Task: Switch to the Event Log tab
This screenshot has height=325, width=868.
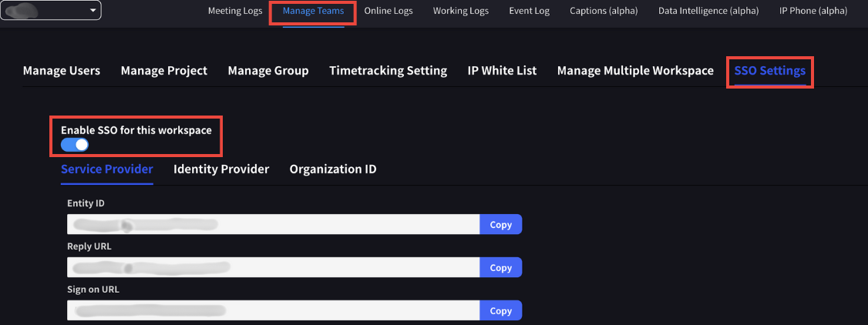Action: click(x=530, y=11)
